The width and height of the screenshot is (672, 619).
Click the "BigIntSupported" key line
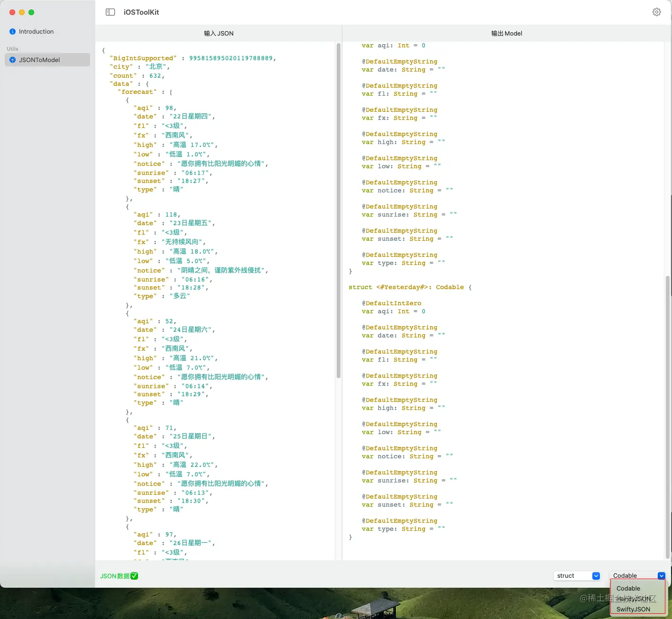tap(193, 58)
